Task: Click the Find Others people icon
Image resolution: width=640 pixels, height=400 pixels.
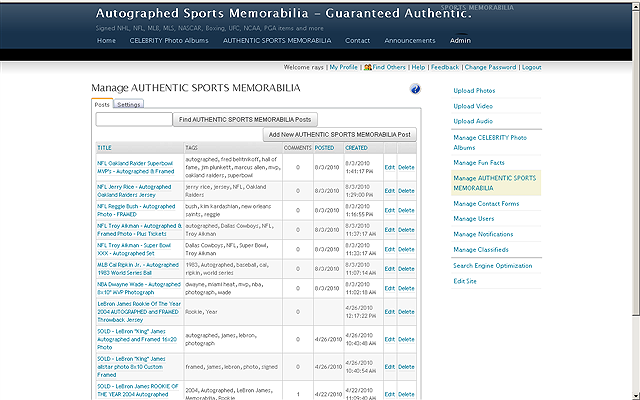Action: tap(368, 67)
